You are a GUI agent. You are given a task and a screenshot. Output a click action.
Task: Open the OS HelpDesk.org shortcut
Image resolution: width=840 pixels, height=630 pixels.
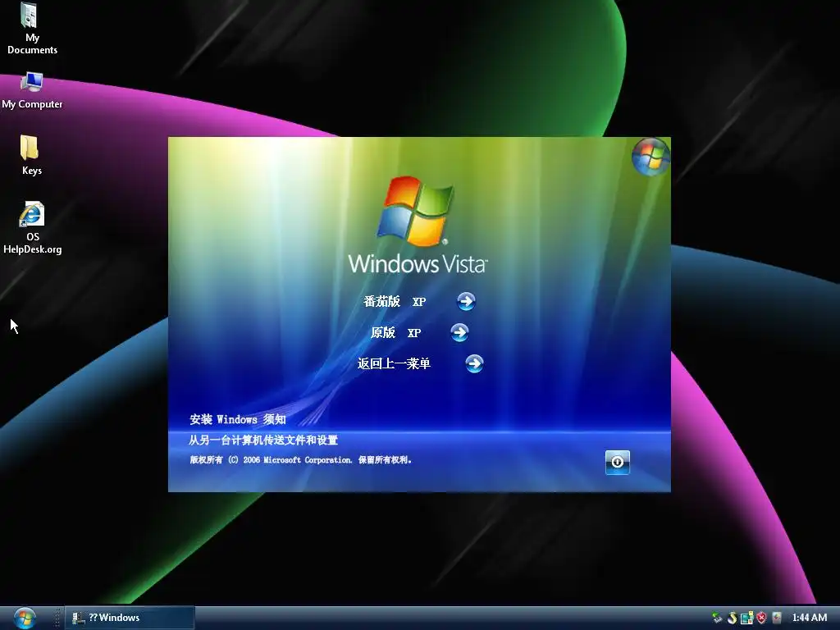pos(32,228)
